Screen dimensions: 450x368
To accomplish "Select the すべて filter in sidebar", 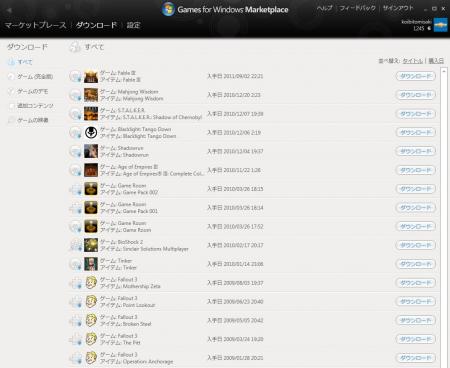I will [x=25, y=62].
